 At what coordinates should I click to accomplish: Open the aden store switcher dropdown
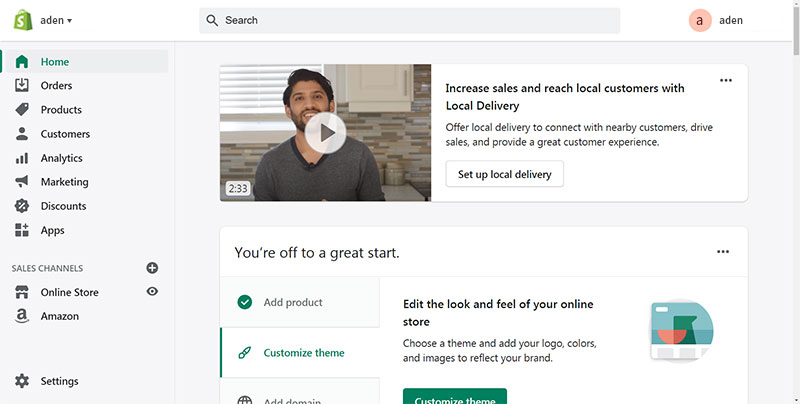[x=56, y=20]
